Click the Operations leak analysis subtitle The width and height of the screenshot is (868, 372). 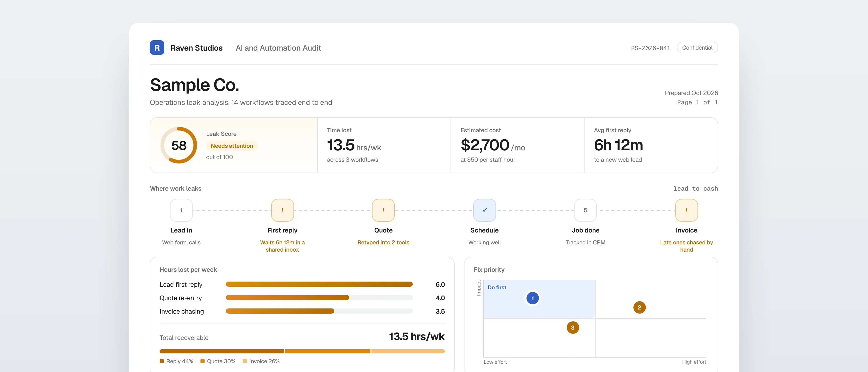click(x=241, y=103)
